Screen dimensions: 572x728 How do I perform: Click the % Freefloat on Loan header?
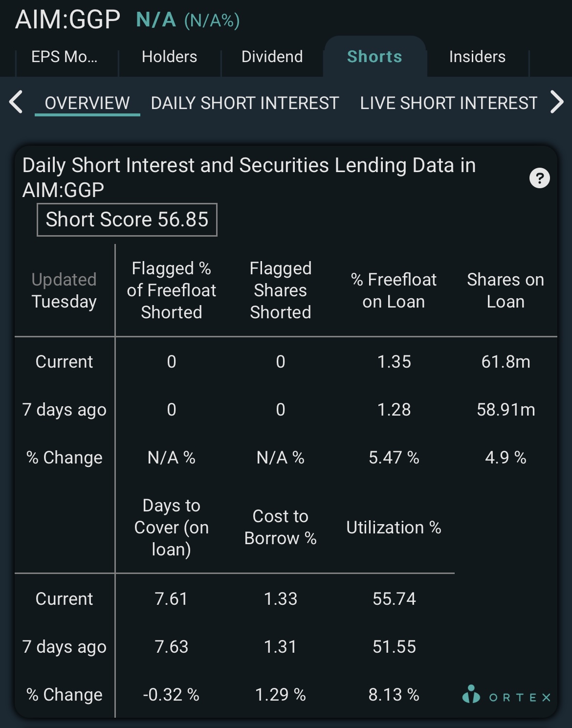(394, 290)
